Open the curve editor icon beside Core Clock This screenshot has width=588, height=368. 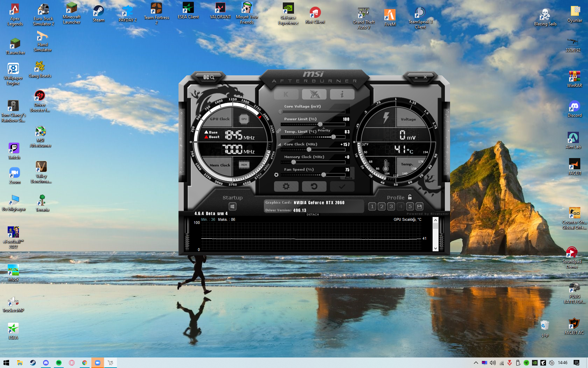point(279,144)
